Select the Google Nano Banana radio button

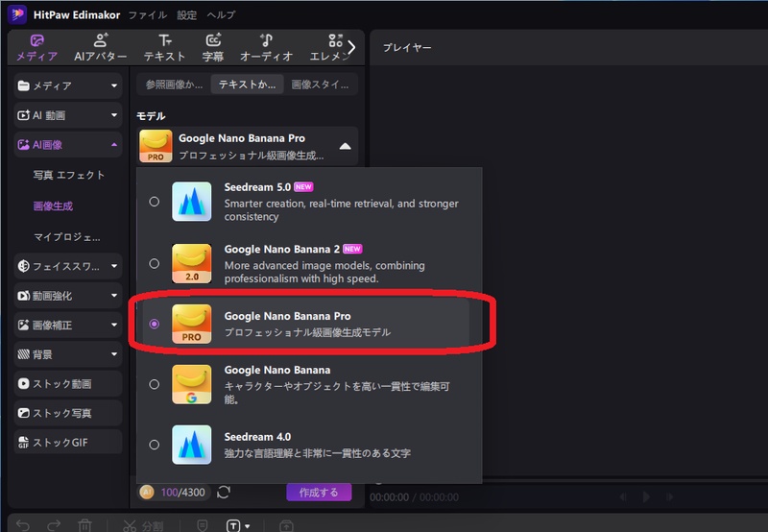pyautogui.click(x=155, y=384)
